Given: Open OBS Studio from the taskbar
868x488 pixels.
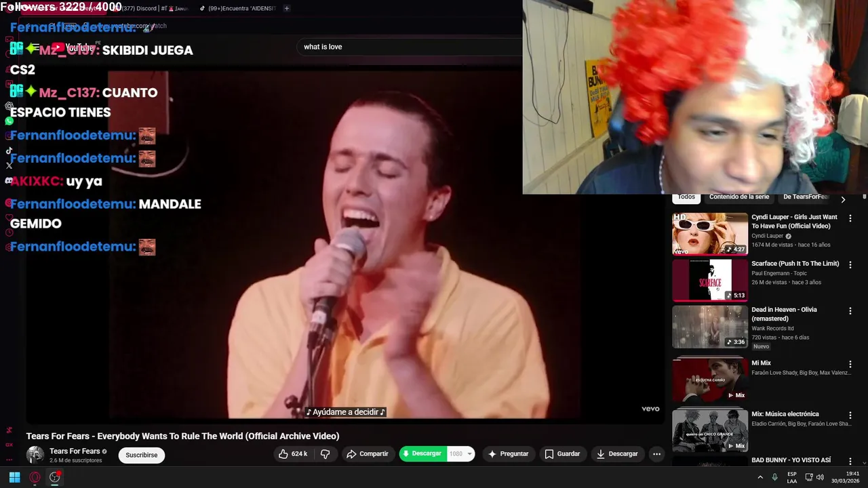Looking at the screenshot, I should click(x=55, y=477).
